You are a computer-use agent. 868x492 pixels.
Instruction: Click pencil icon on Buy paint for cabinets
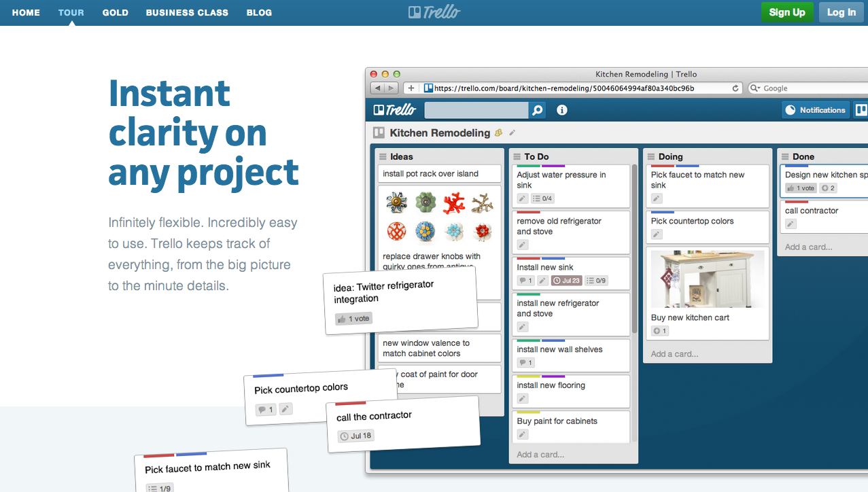click(523, 435)
